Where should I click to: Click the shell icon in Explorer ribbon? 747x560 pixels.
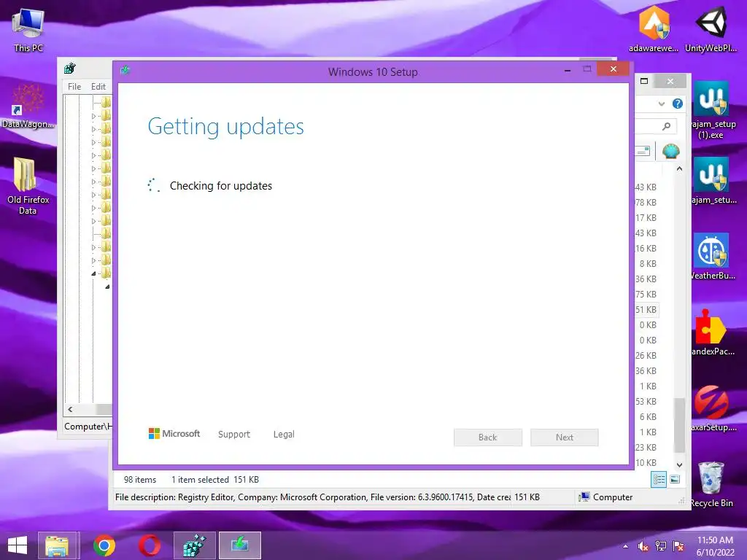coord(671,152)
